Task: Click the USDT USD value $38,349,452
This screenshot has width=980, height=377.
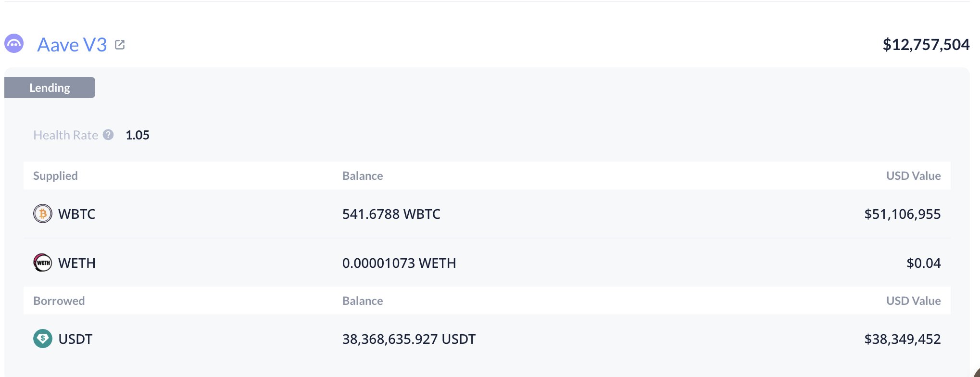Action: pyautogui.click(x=902, y=339)
